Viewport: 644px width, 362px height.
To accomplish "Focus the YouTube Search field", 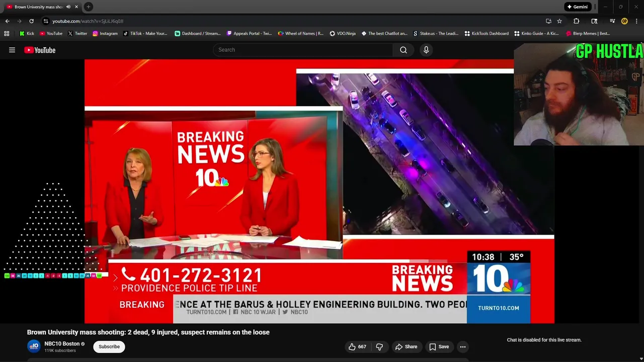I will point(303,50).
